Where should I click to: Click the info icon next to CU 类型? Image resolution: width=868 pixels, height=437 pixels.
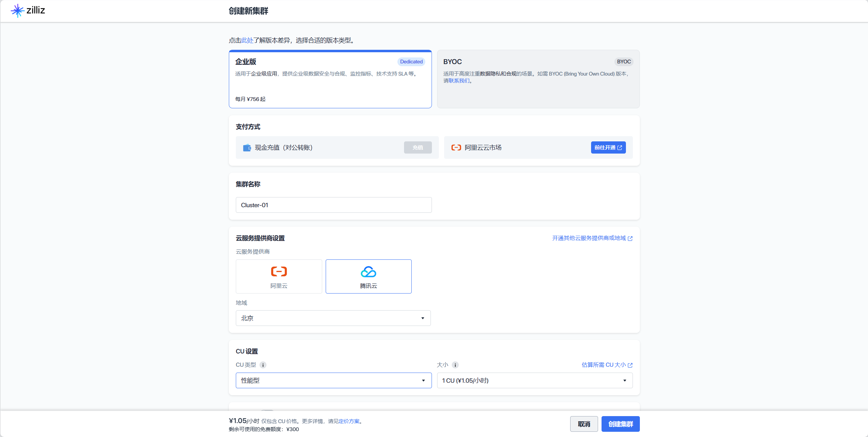263,365
